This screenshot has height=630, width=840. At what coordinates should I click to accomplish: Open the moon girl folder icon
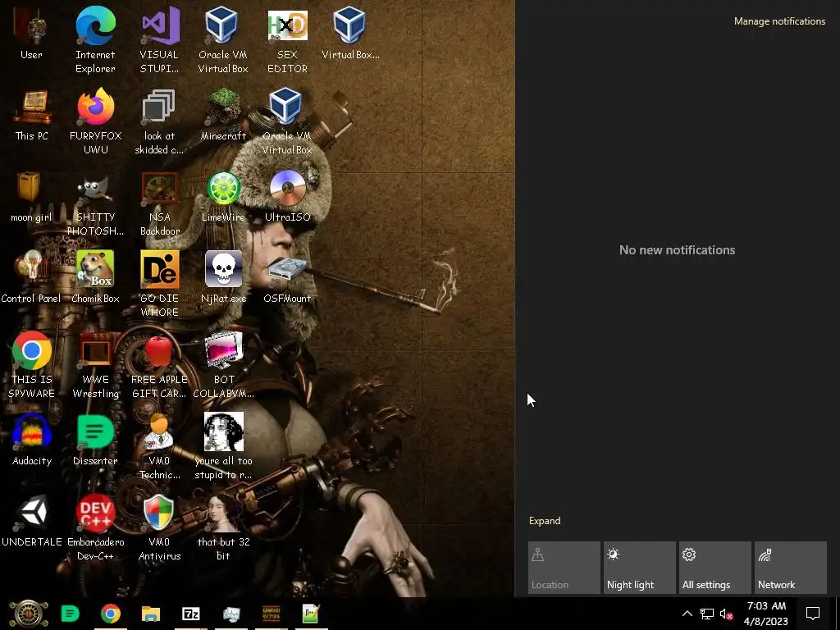[31, 196]
